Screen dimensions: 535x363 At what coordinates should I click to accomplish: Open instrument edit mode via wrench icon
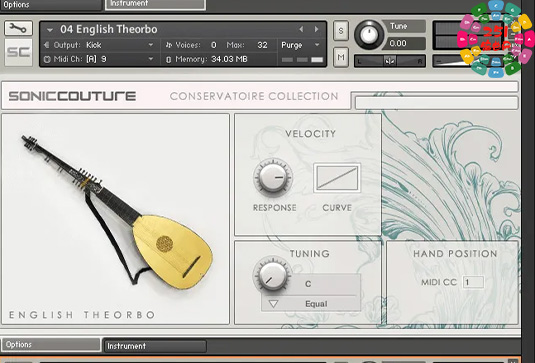[x=18, y=28]
